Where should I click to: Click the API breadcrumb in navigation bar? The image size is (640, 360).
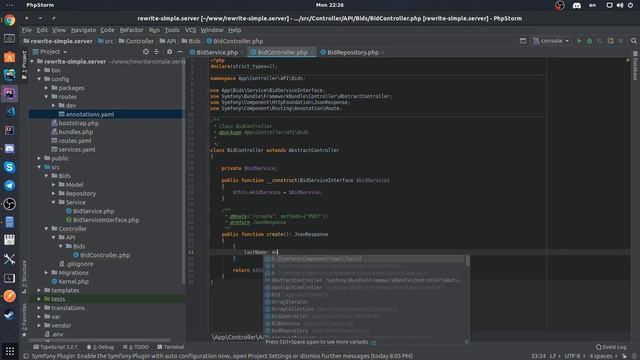[168, 41]
